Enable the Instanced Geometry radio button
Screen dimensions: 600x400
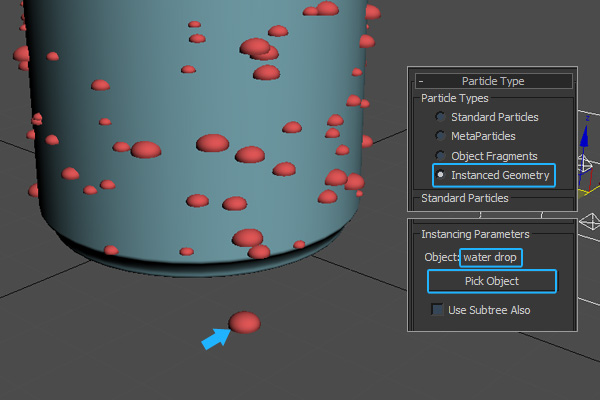(x=441, y=175)
